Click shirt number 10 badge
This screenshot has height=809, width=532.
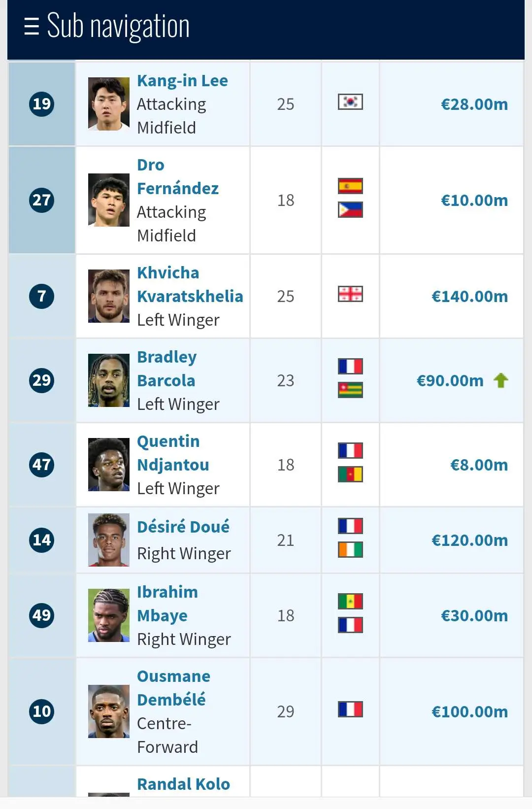point(42,711)
